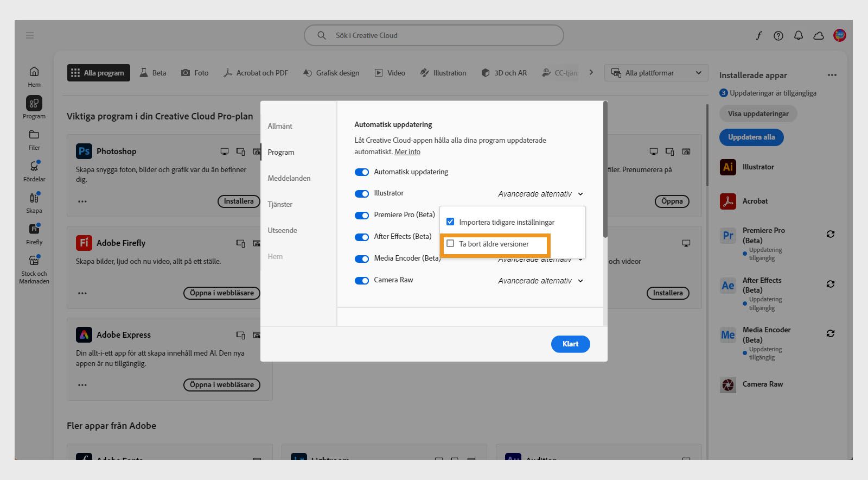This screenshot has height=480, width=868.
Task: Select the Illustration category tab
Action: [443, 73]
